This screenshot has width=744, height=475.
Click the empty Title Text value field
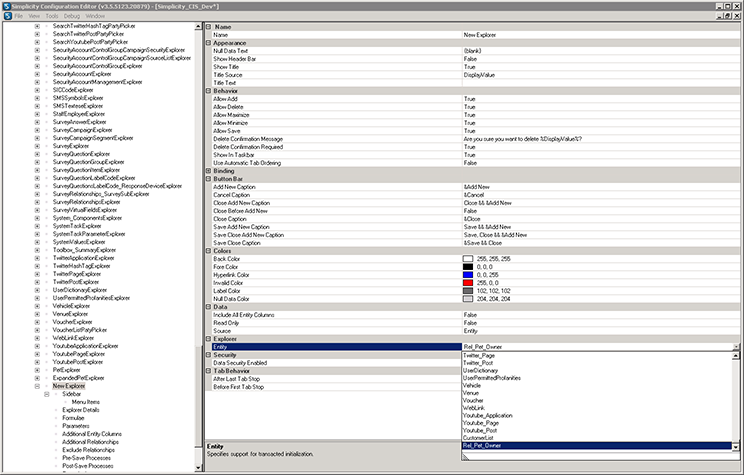pos(600,83)
